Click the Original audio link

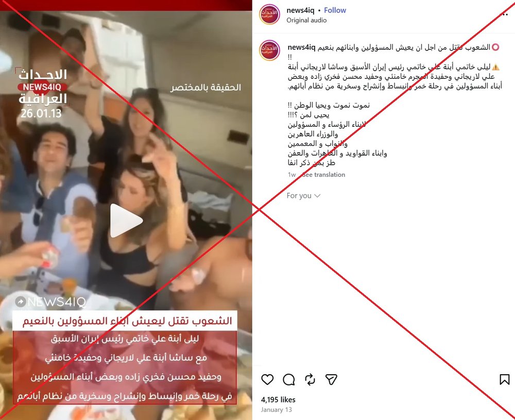pyautogui.click(x=306, y=21)
